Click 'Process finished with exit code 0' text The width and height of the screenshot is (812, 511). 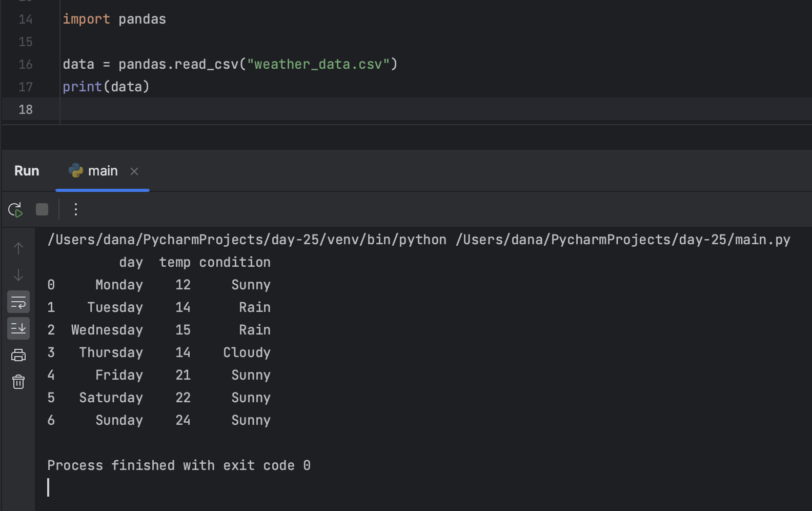click(x=179, y=466)
